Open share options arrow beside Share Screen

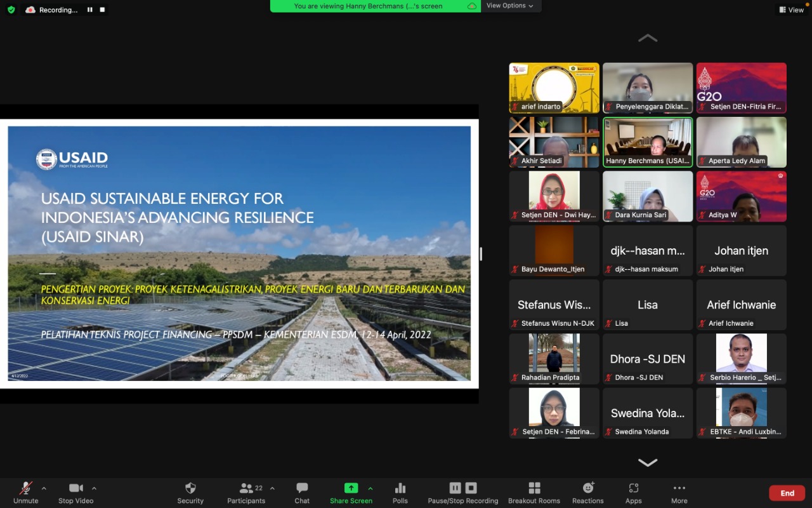[x=370, y=488]
